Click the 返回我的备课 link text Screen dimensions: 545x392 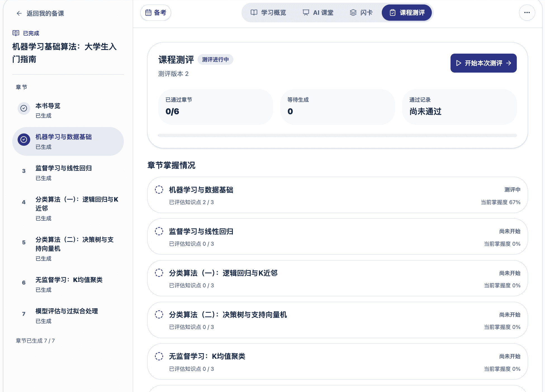coord(45,13)
